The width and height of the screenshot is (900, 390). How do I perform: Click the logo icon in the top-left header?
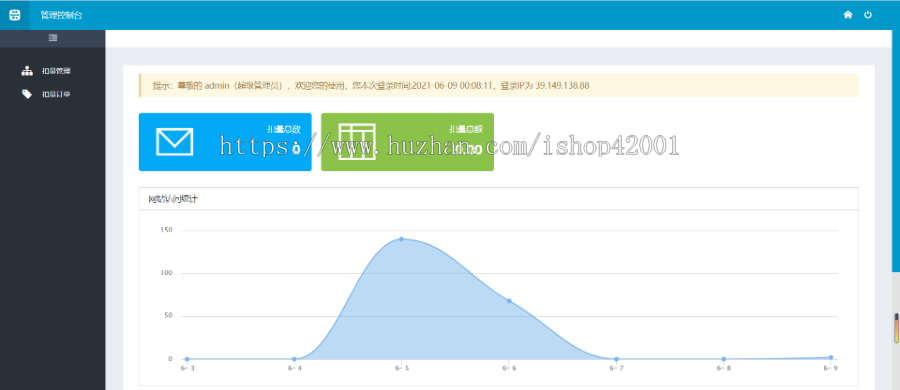tap(15, 15)
